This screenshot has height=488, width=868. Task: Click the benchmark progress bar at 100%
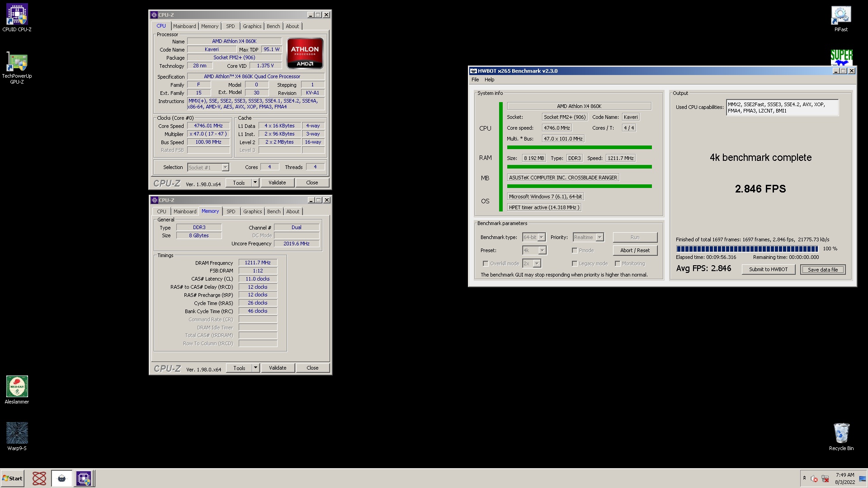point(747,249)
